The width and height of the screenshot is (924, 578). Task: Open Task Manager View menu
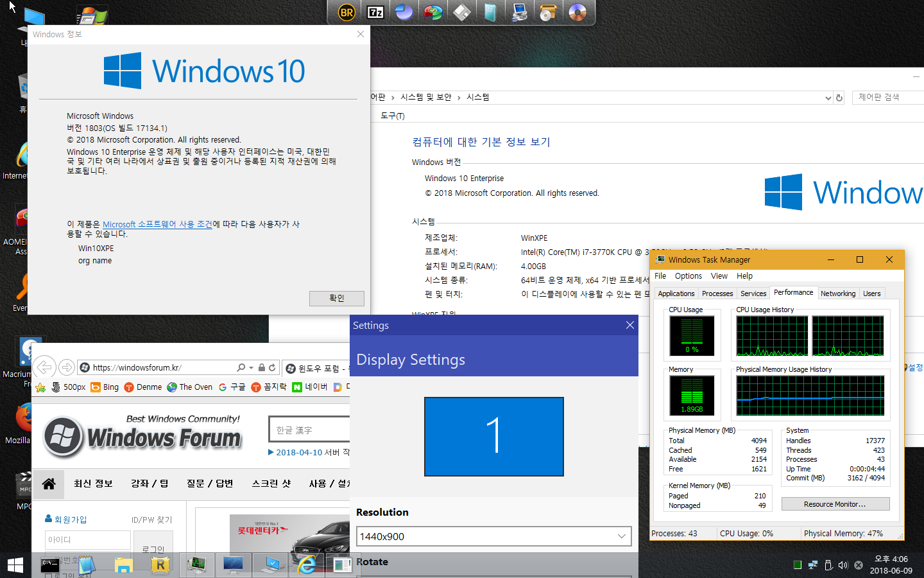click(x=719, y=276)
